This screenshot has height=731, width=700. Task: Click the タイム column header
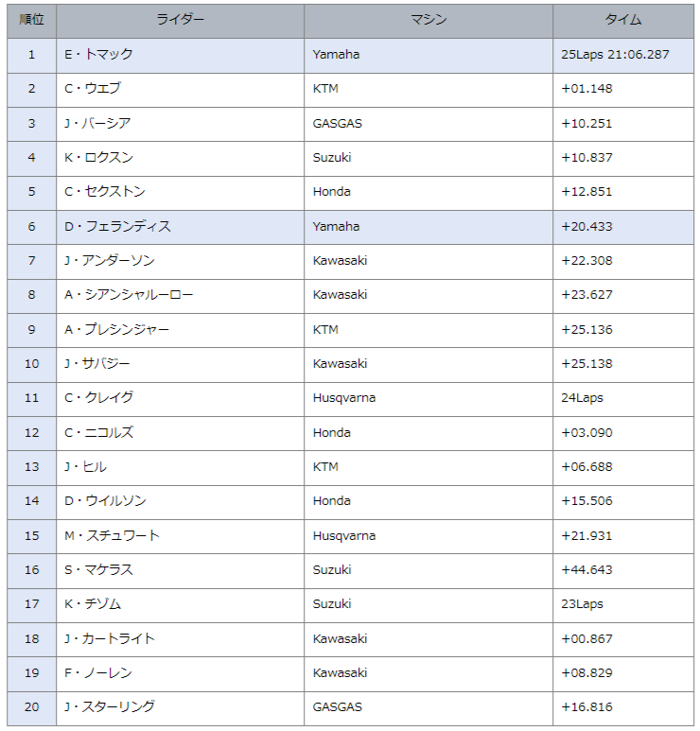622,20
